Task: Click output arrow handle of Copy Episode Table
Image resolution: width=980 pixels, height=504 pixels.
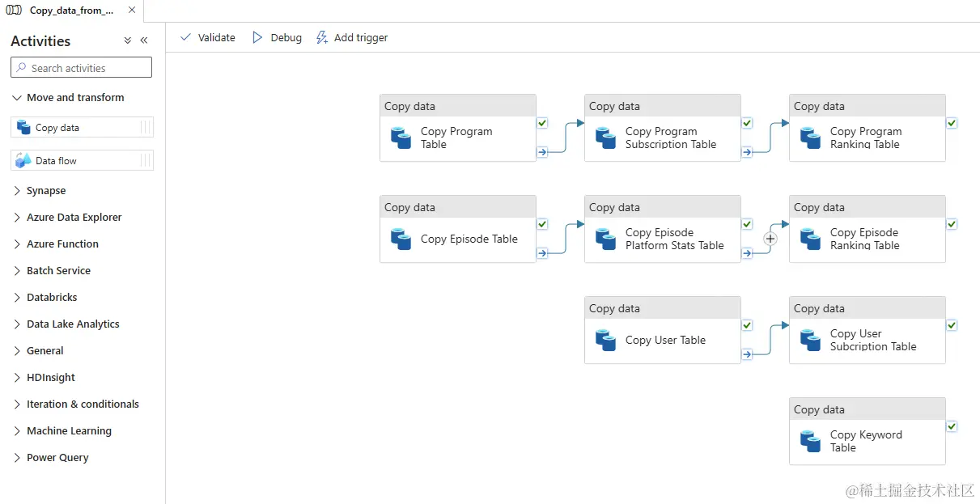Action: point(542,252)
